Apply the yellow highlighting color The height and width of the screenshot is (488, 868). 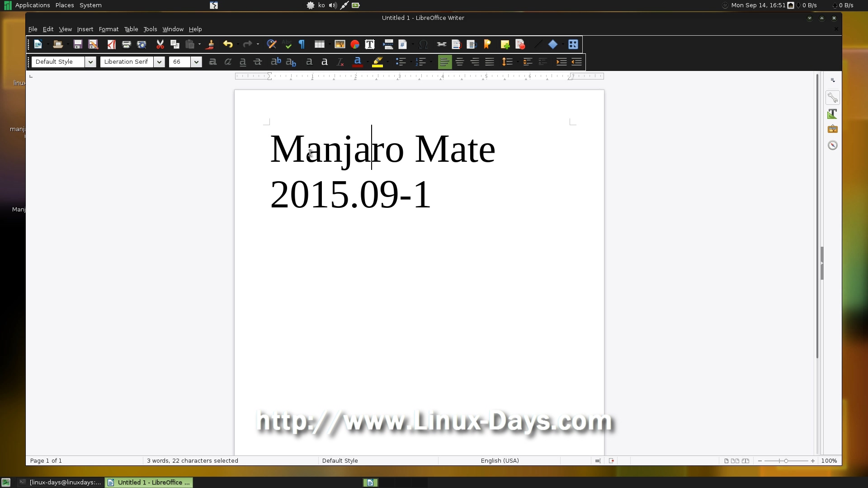[x=377, y=62]
